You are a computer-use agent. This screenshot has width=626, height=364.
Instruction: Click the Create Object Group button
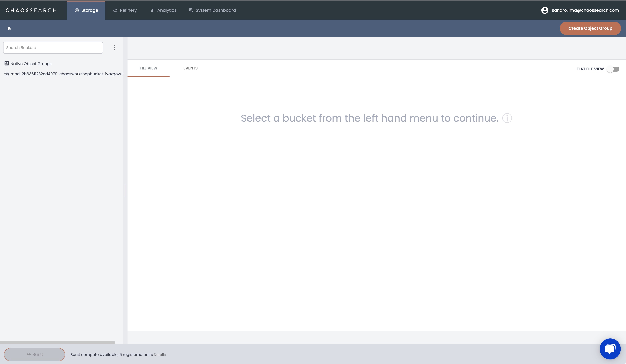click(590, 28)
